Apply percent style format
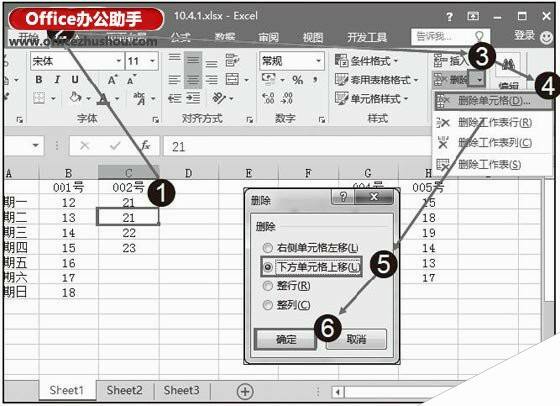Screen dimensions: 560x406 pos(297,80)
